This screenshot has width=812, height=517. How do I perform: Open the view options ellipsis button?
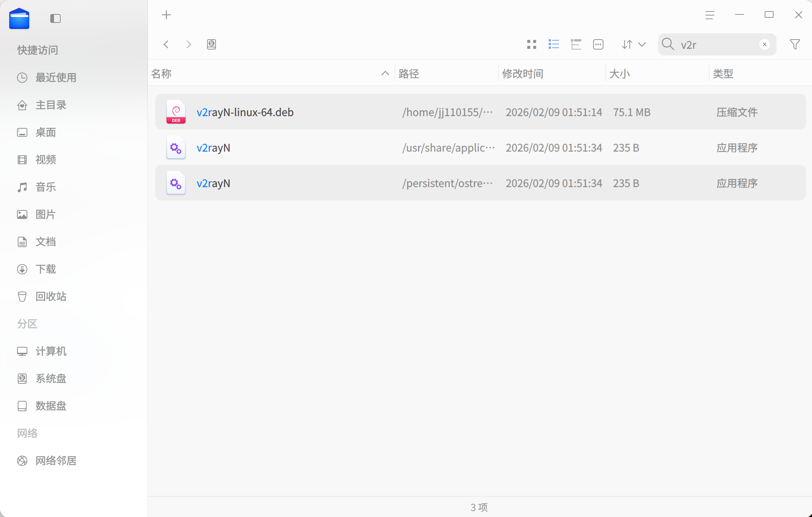click(598, 44)
